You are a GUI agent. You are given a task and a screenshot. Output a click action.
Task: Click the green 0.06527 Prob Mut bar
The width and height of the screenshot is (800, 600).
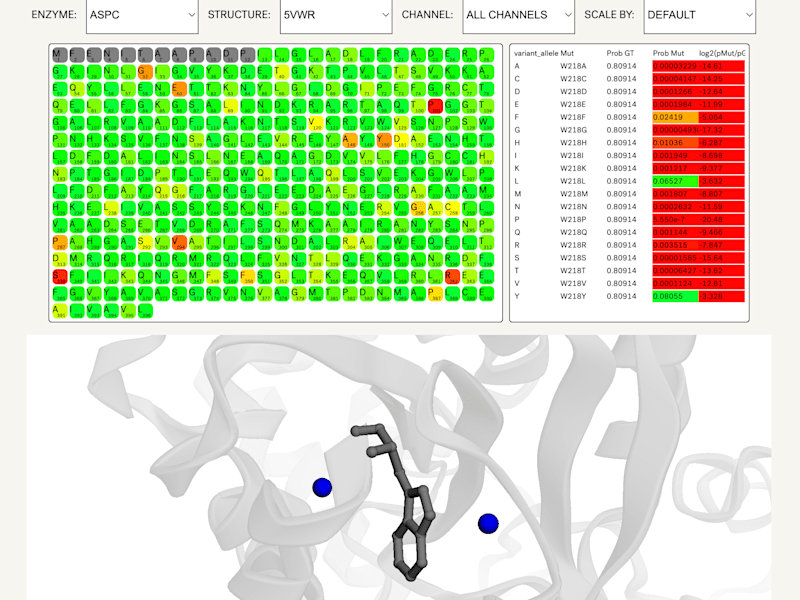(676, 181)
